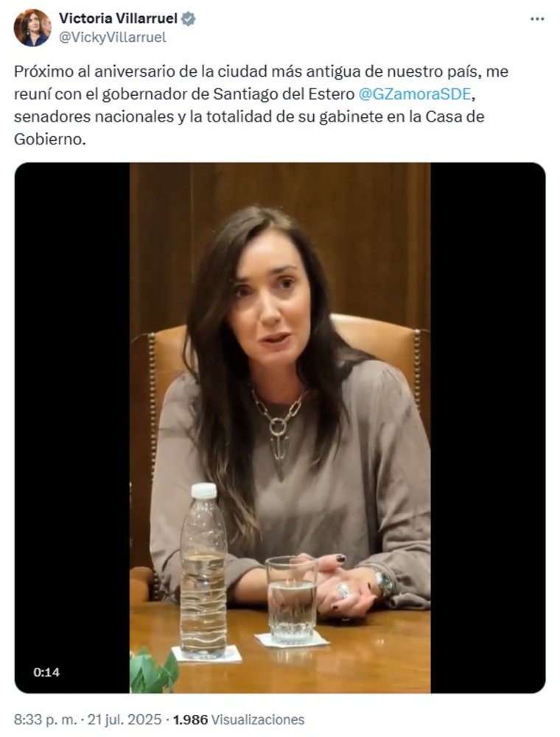
Task: Play the embedded tweet video
Action: [280, 427]
